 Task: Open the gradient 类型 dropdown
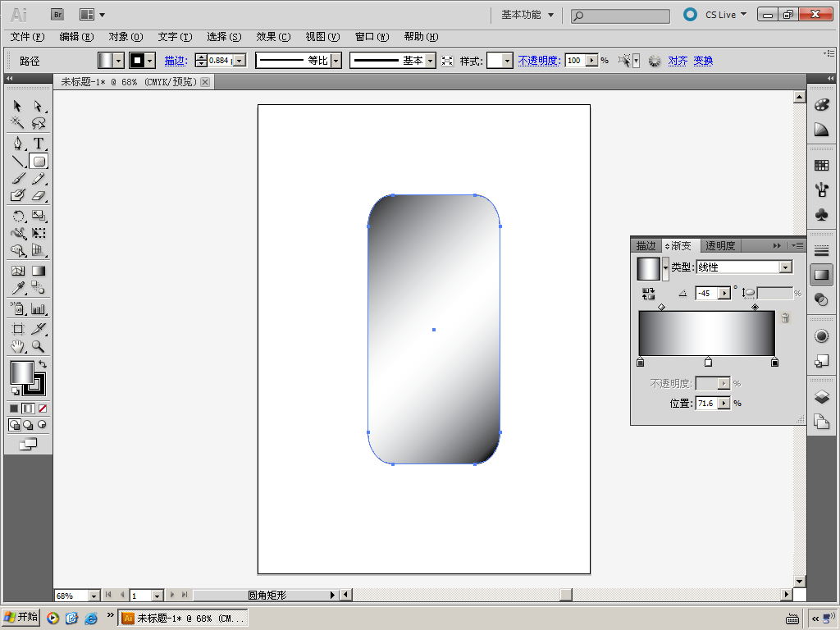click(785, 267)
